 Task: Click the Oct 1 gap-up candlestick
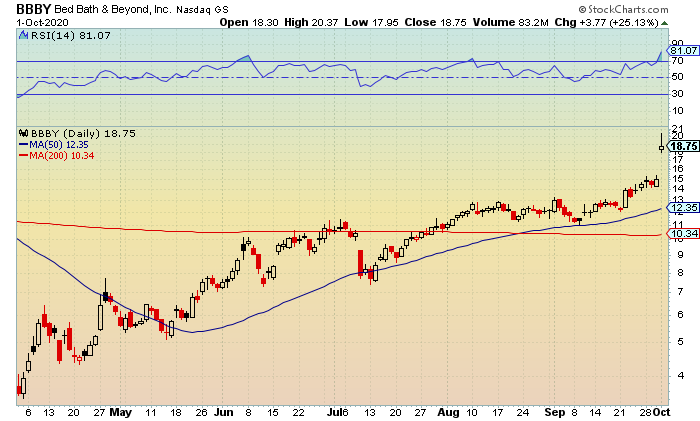click(x=661, y=143)
